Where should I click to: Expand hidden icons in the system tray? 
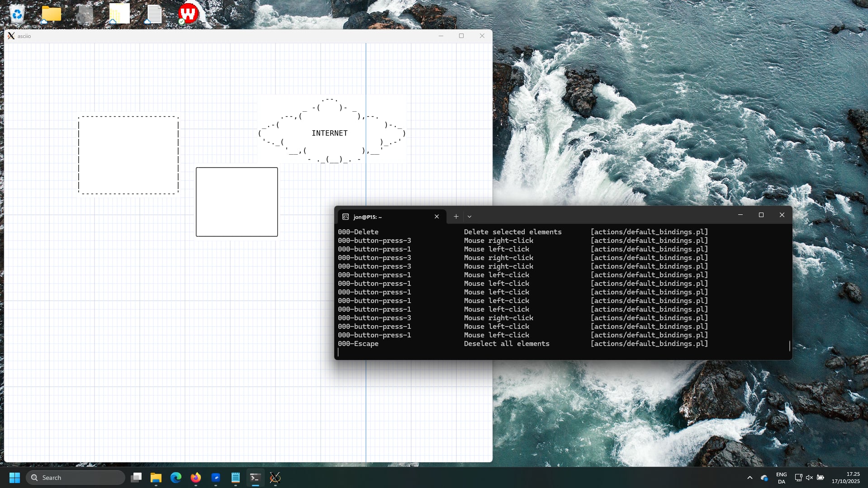(749, 478)
